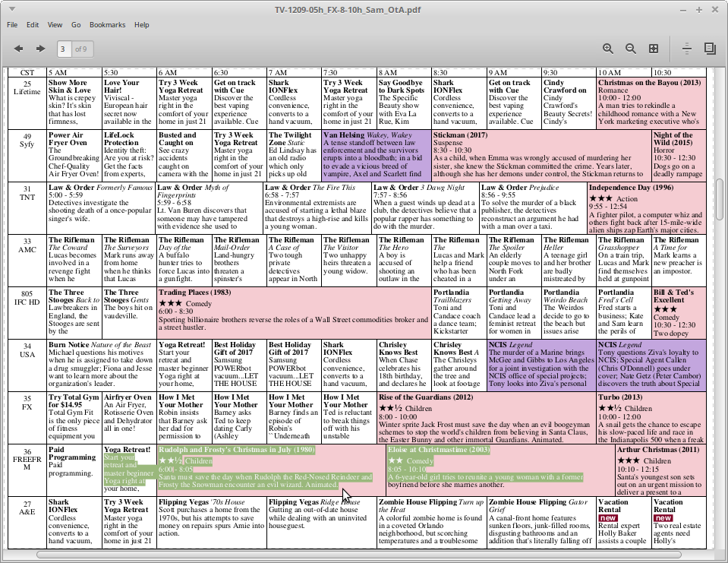The image size is (728, 563).
Task: Open the Edit menu
Action: point(33,24)
